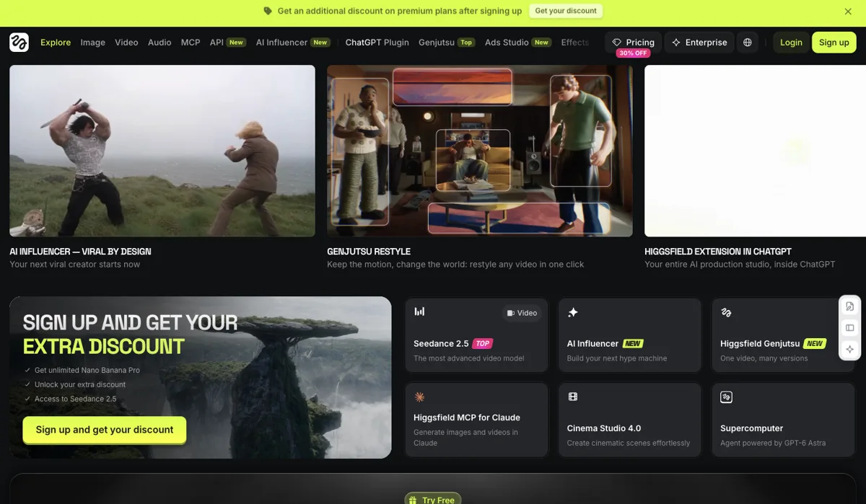Open the Effects nav item
Viewport: 866px width, 504px height.
[x=575, y=43]
